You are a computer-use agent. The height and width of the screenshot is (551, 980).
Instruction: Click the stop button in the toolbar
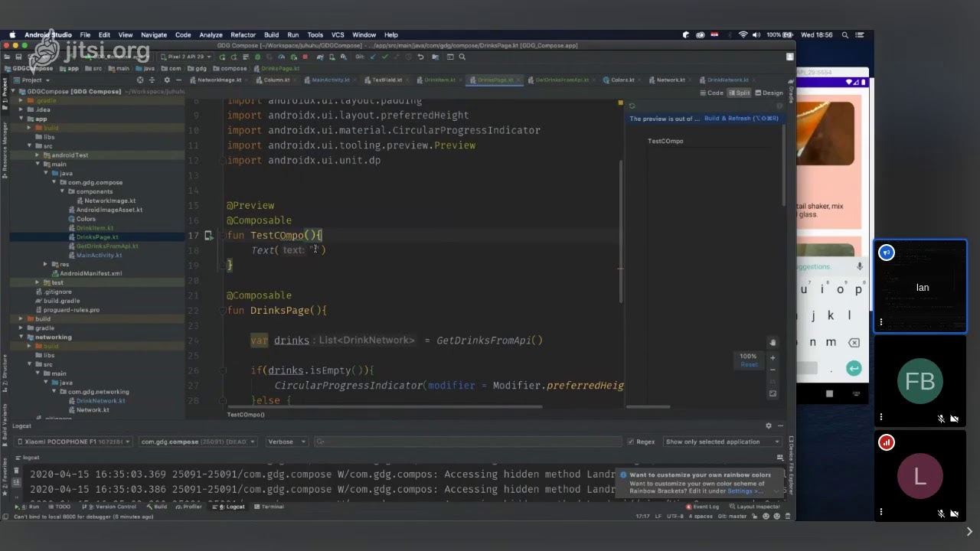click(x=305, y=57)
